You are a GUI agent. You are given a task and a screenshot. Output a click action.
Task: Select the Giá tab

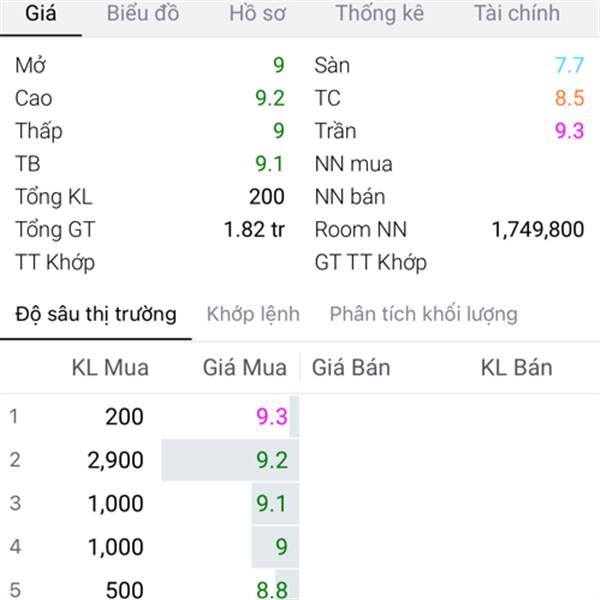[x=41, y=13]
